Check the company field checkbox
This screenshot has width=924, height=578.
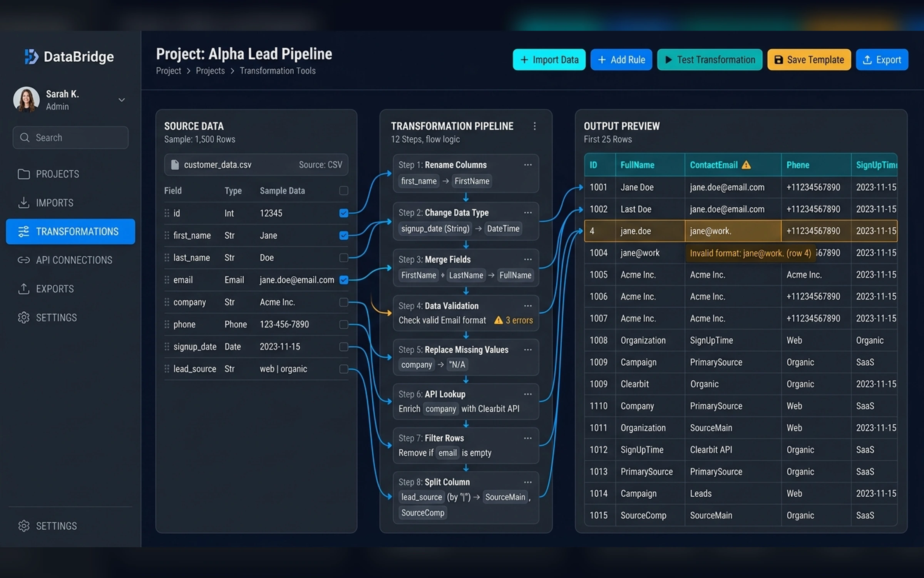pos(344,302)
